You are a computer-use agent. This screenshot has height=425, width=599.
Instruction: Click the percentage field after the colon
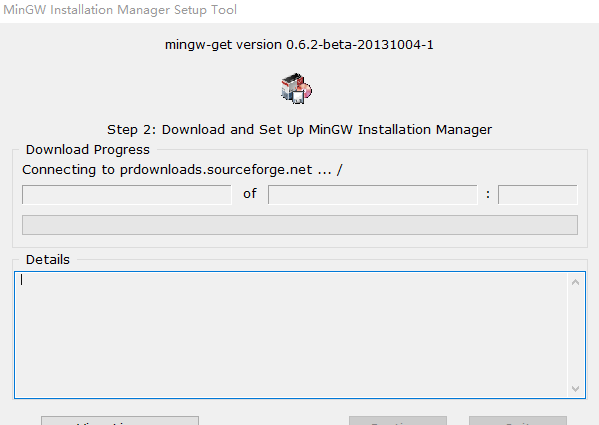pos(537,195)
